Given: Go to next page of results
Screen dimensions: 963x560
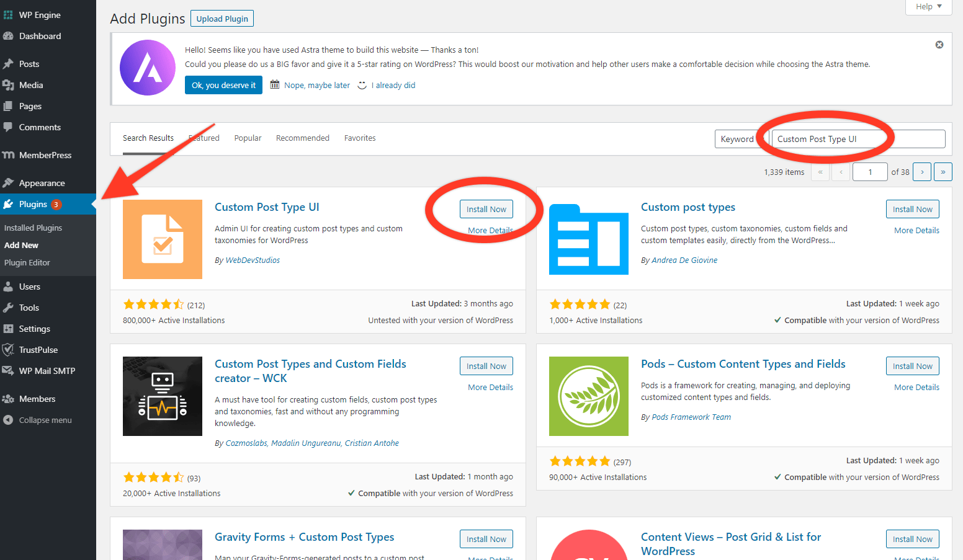Looking at the screenshot, I should [x=922, y=172].
